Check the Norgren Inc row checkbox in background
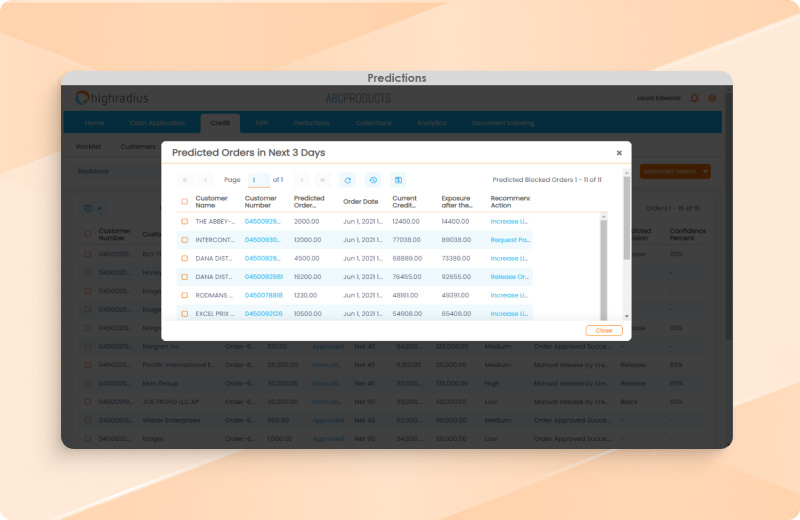 pyautogui.click(x=88, y=346)
